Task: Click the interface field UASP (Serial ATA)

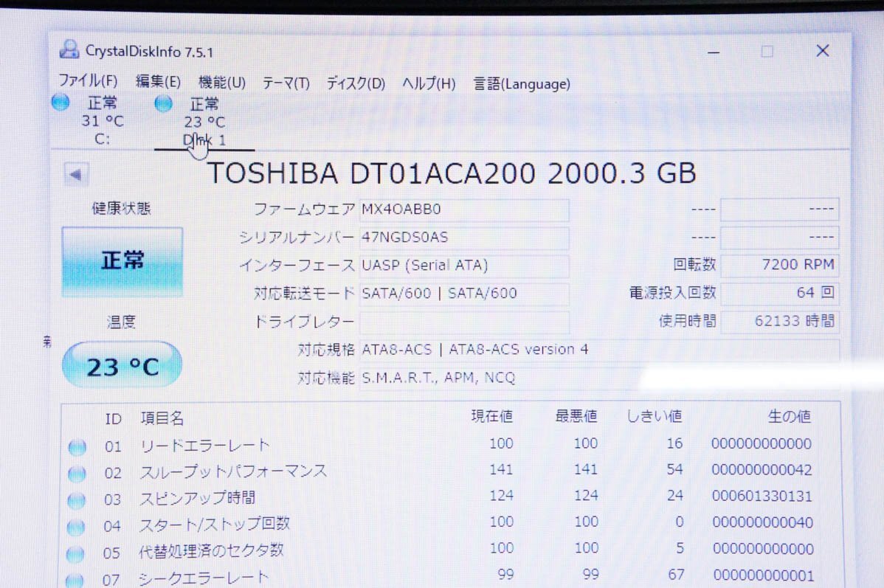Action: coord(464,266)
